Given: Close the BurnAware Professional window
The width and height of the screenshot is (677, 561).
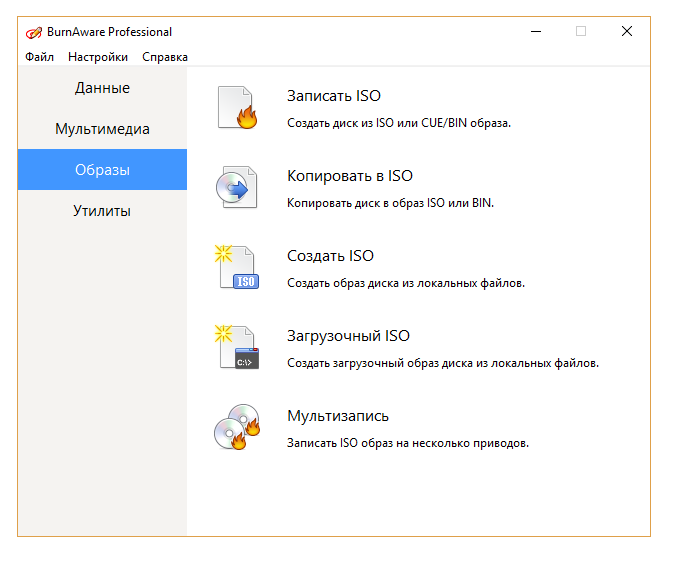Looking at the screenshot, I should point(627,32).
